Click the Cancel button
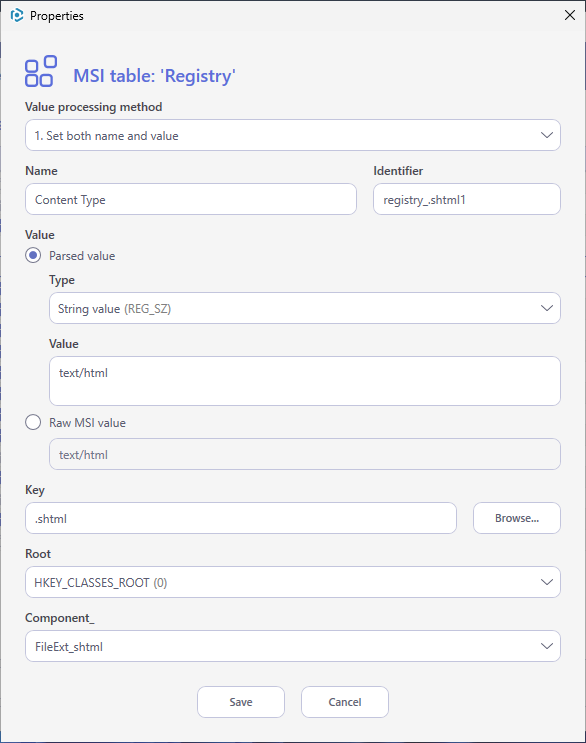586x743 pixels. click(345, 702)
